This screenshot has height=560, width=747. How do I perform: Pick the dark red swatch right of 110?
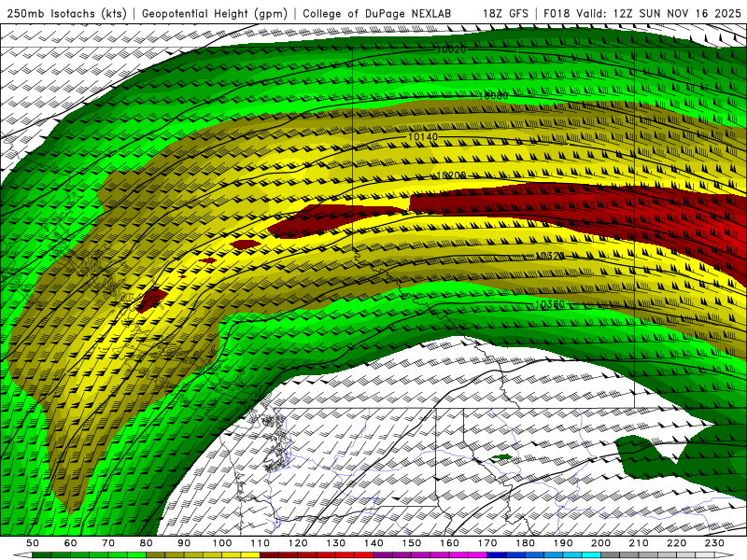[269, 555]
